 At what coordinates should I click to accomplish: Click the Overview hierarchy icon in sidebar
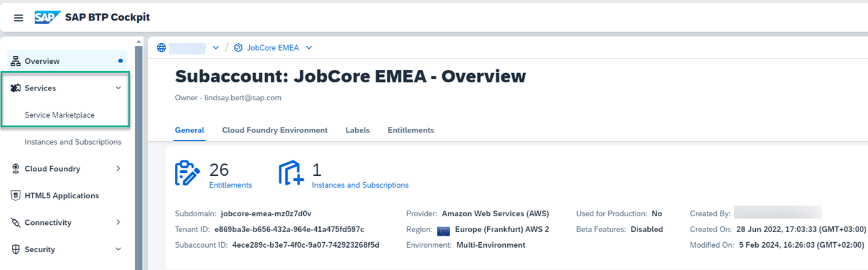pyautogui.click(x=15, y=61)
